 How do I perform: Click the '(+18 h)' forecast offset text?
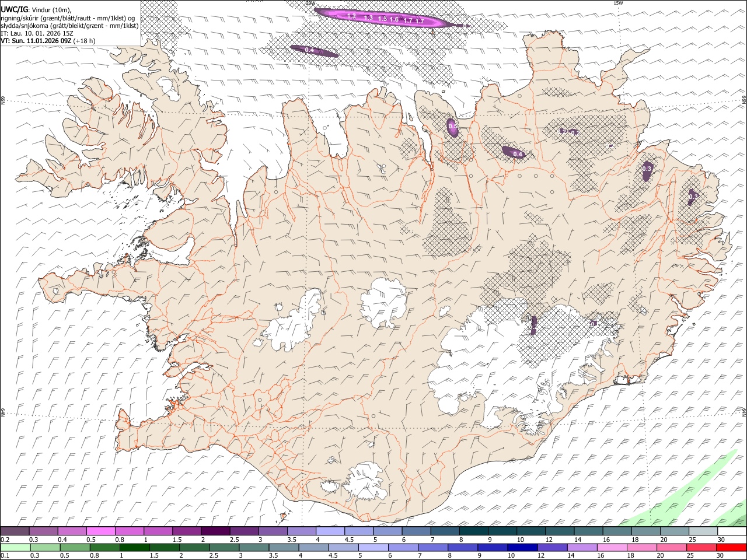pos(85,41)
